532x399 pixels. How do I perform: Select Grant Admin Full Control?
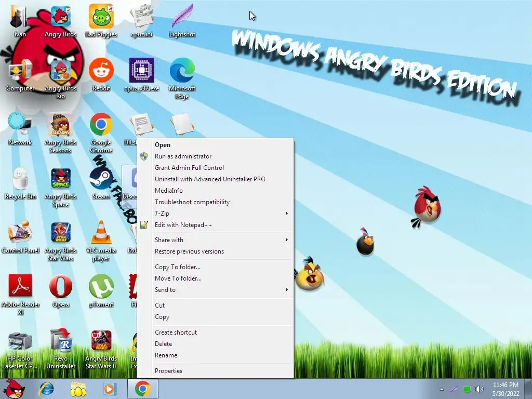216,168
